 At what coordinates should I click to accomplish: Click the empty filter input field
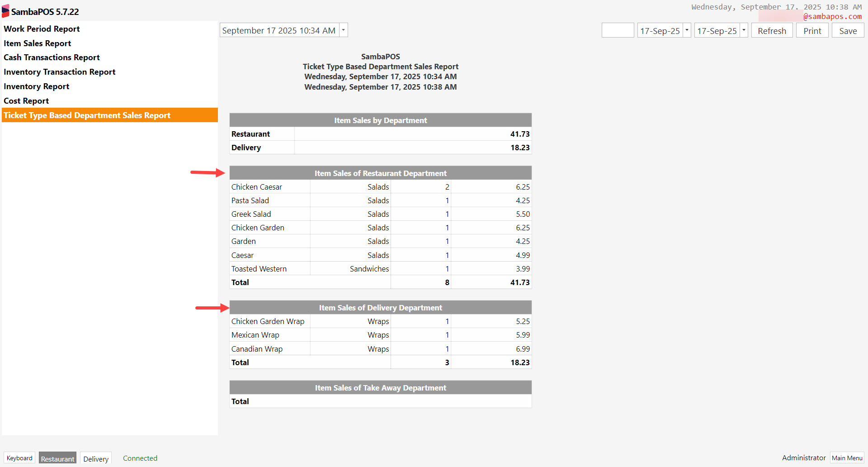(x=618, y=30)
